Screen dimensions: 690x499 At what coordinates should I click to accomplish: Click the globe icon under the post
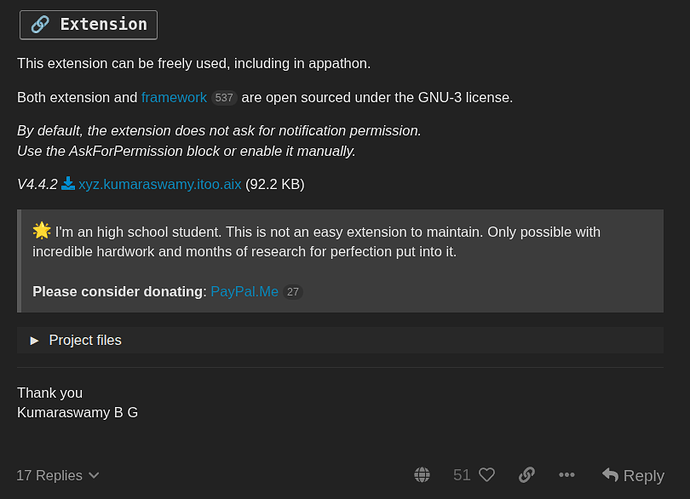[x=422, y=475]
